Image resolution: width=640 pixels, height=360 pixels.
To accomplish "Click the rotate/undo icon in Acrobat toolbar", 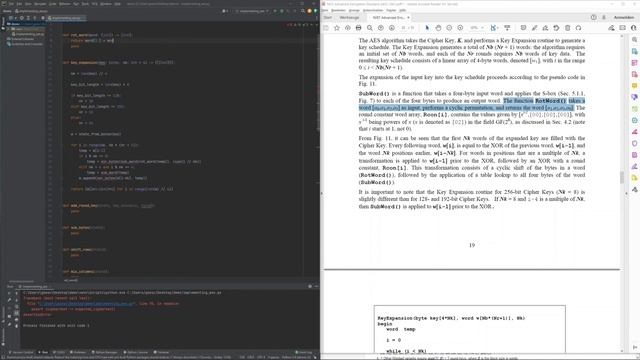I will pyautogui.click(x=556, y=28).
